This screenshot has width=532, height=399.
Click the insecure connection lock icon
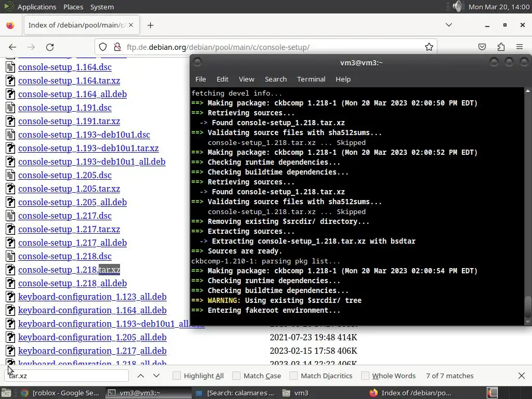pos(117,47)
